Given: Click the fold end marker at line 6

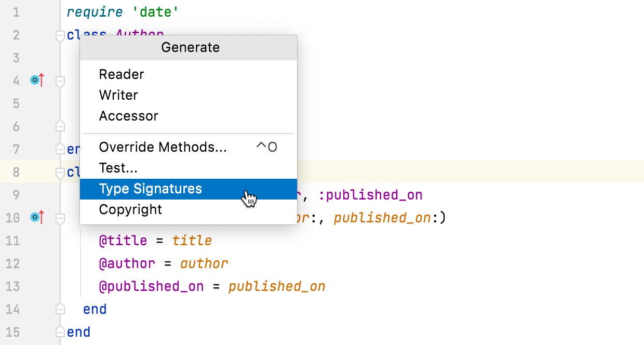Looking at the screenshot, I should (x=60, y=126).
